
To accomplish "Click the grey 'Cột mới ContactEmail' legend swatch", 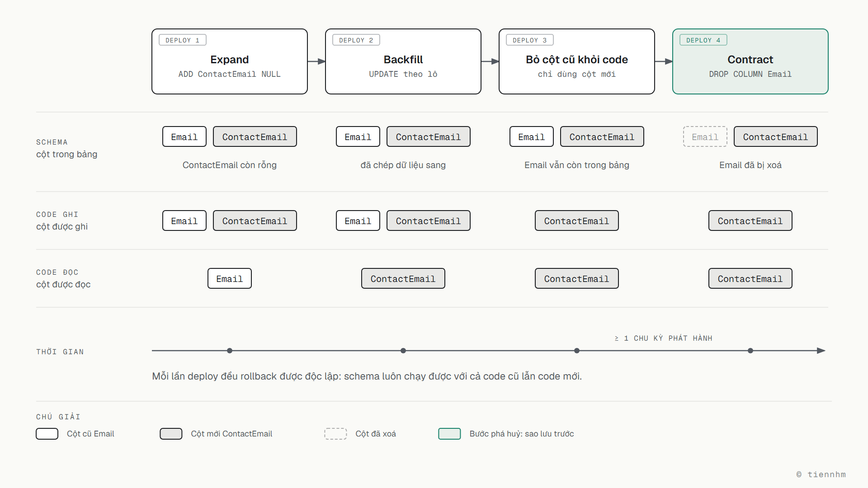I will 171,434.
